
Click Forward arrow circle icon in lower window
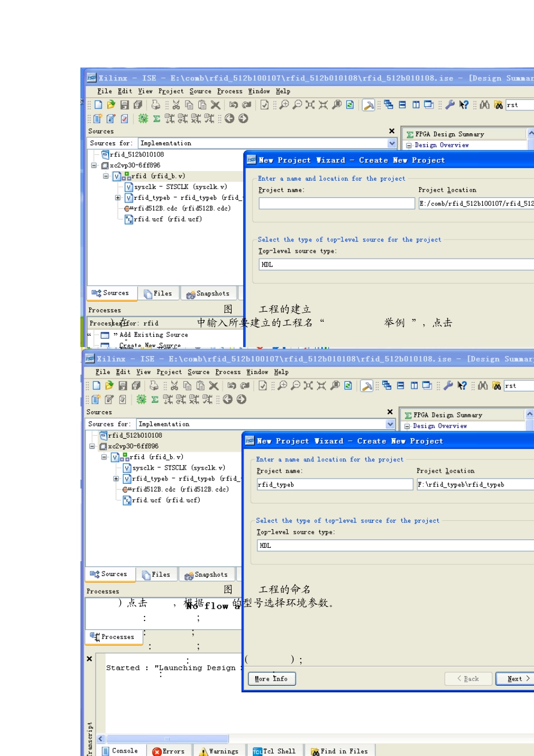click(241, 399)
